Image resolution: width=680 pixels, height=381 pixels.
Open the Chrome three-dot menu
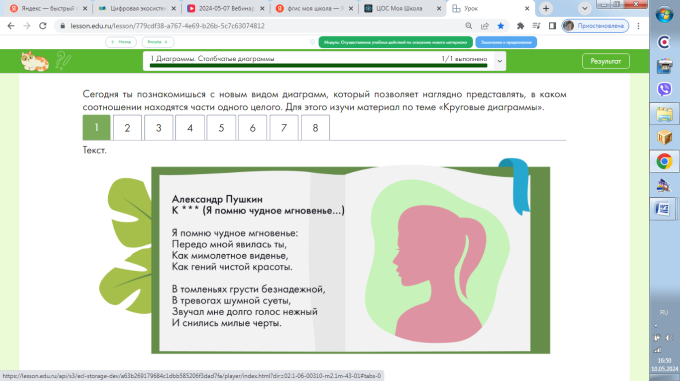pyautogui.click(x=638, y=26)
